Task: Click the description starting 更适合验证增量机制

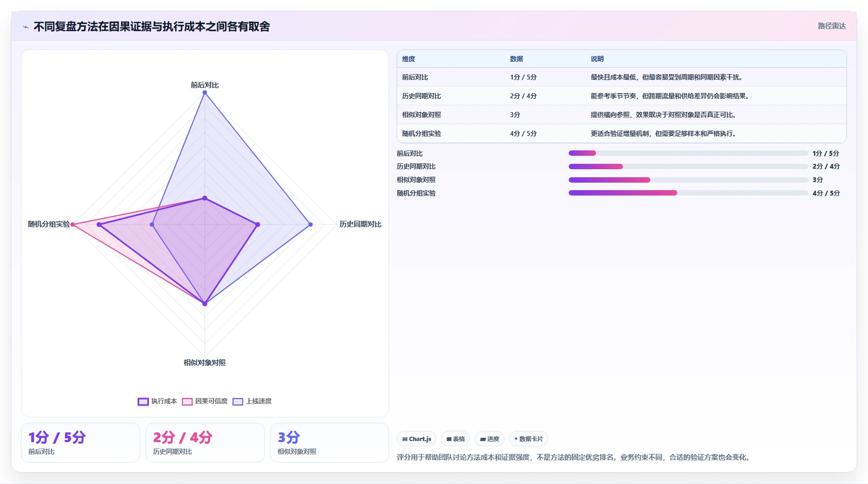Action: [x=664, y=134]
